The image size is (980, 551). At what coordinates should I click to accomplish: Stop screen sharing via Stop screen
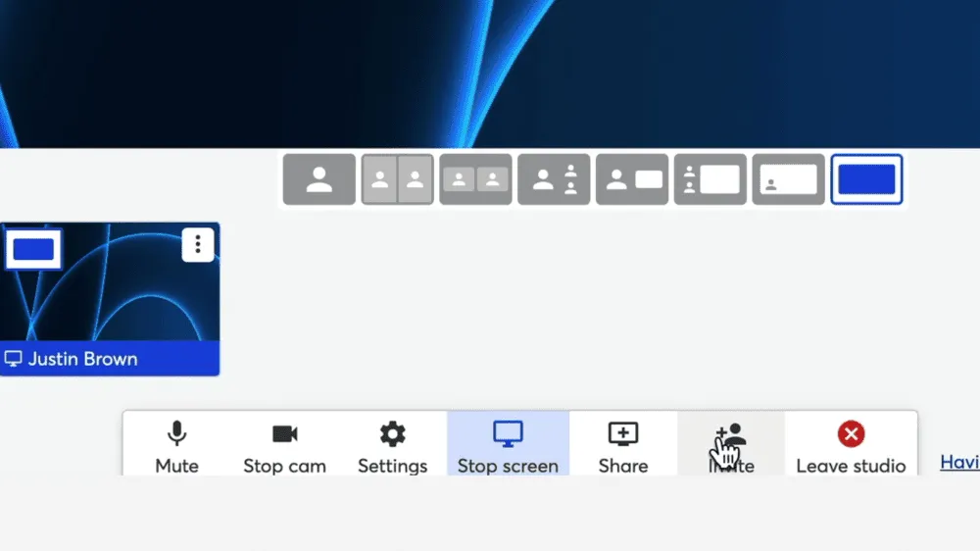pos(508,446)
